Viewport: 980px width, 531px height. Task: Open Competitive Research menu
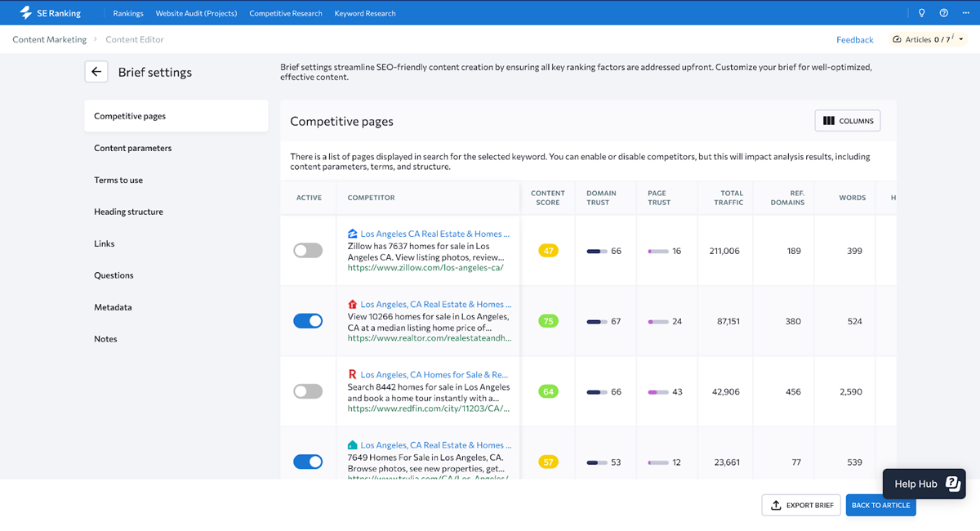coord(286,13)
